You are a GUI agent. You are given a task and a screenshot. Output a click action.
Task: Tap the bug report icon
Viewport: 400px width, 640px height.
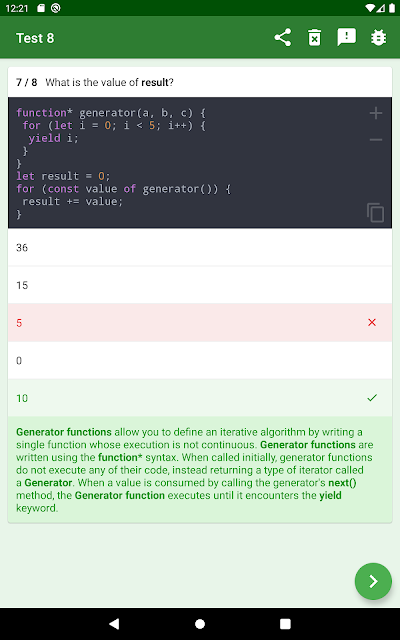coord(378,38)
